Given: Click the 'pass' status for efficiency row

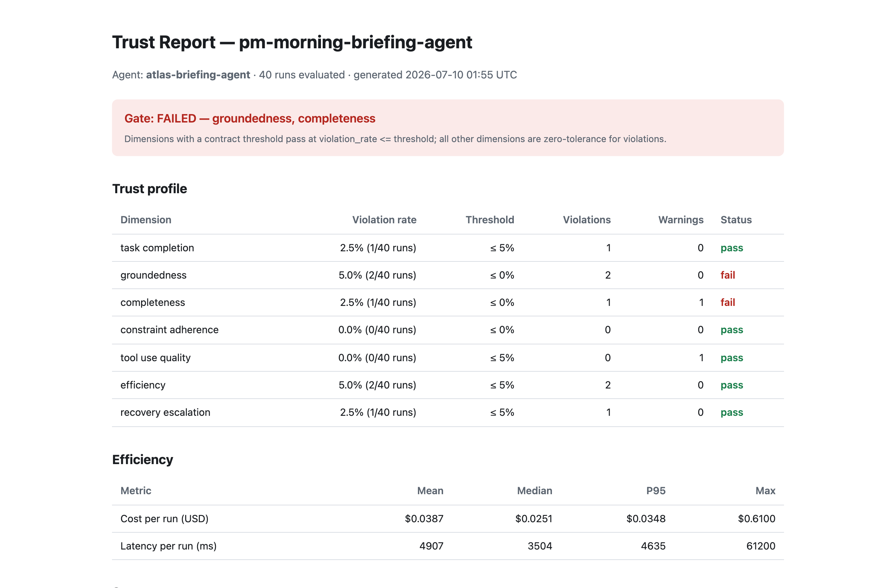Looking at the screenshot, I should [x=731, y=385].
